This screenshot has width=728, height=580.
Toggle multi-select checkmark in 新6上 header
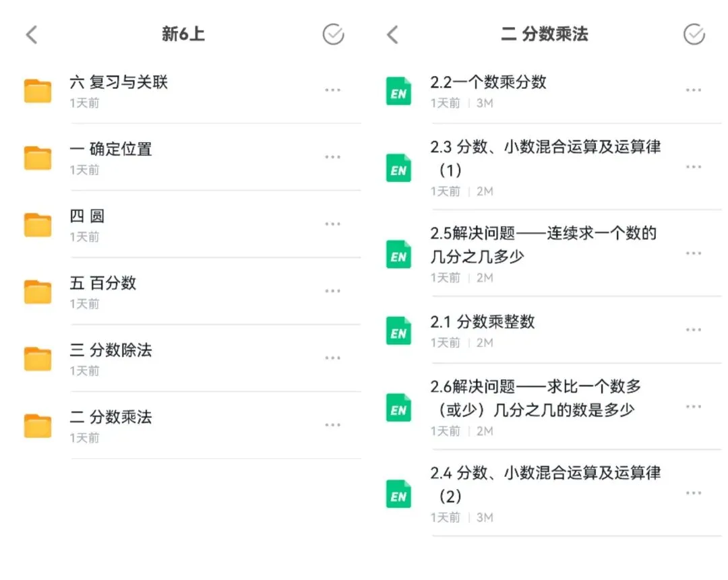[333, 34]
